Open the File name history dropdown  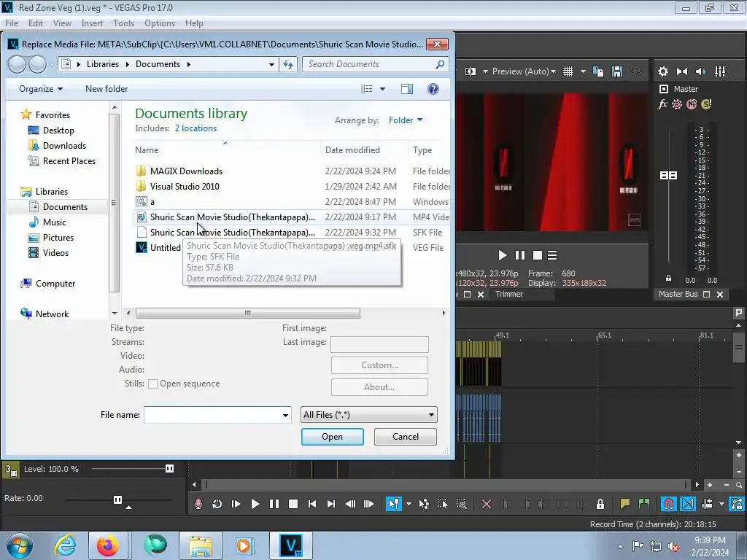point(285,415)
